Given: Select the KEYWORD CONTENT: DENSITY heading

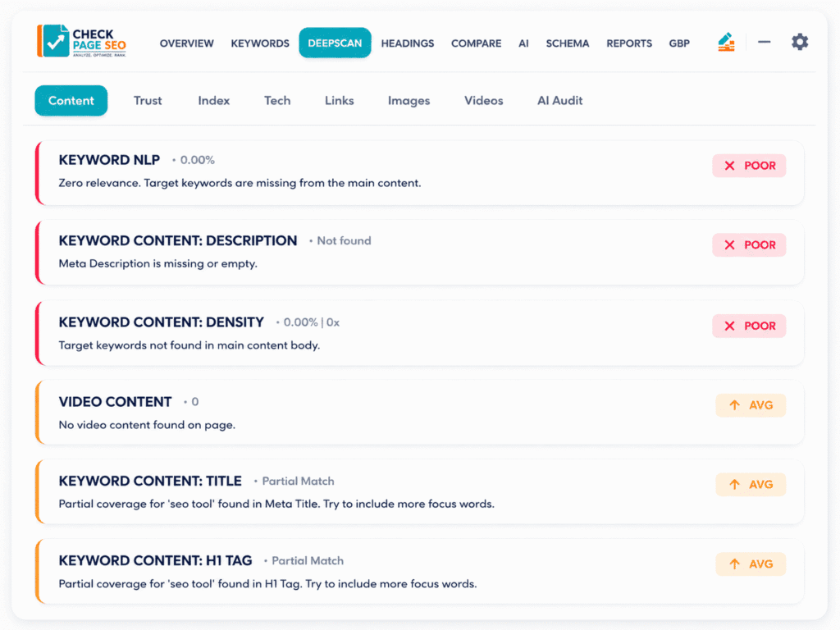Looking at the screenshot, I should (162, 322).
